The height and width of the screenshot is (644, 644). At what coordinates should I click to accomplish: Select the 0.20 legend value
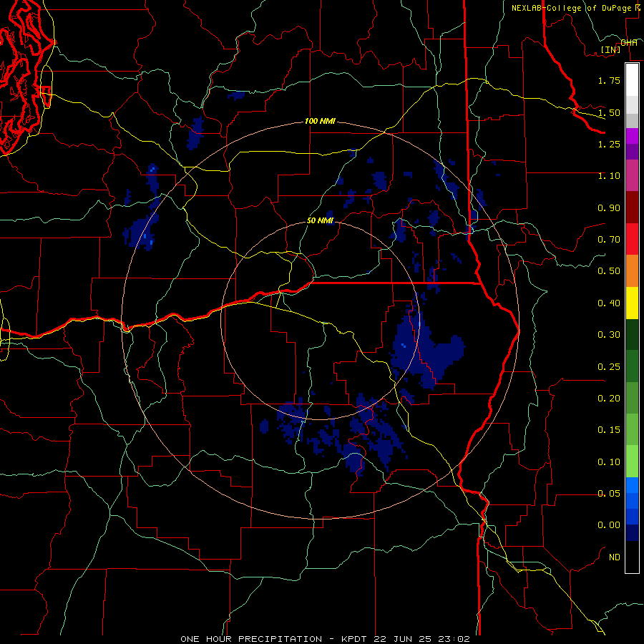[609, 399]
